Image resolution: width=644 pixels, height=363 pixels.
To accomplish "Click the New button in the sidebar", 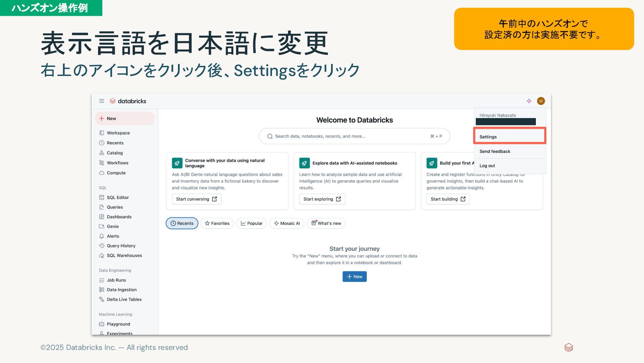I will pyautogui.click(x=125, y=119).
